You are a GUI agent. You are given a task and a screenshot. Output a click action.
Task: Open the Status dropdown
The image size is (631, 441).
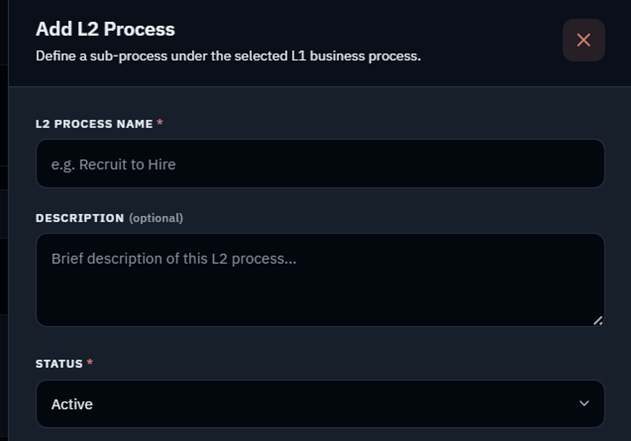click(320, 404)
